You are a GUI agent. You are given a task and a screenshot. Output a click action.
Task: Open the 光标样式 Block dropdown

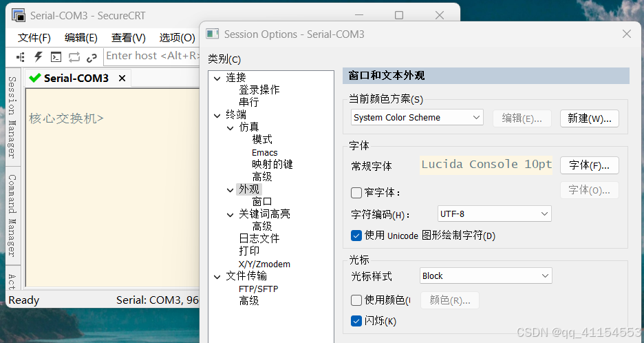click(x=486, y=276)
